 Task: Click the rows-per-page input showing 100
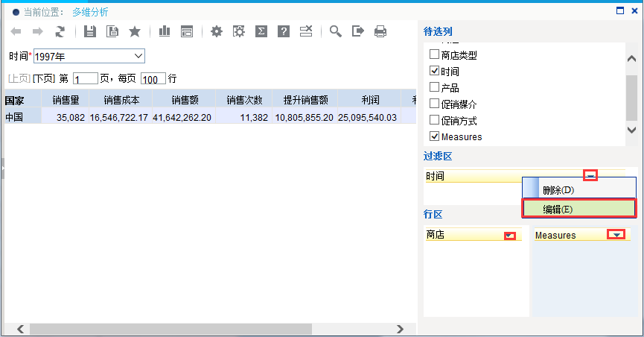click(153, 78)
